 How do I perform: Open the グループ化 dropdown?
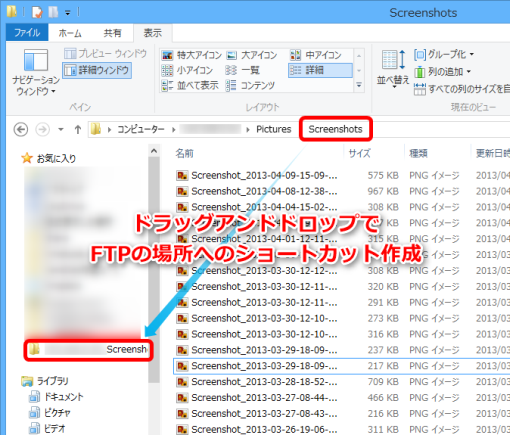tap(444, 54)
